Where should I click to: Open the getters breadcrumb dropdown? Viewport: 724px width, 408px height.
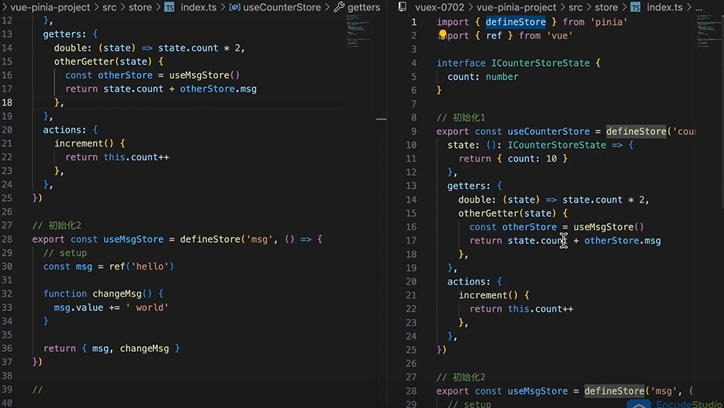click(x=364, y=7)
